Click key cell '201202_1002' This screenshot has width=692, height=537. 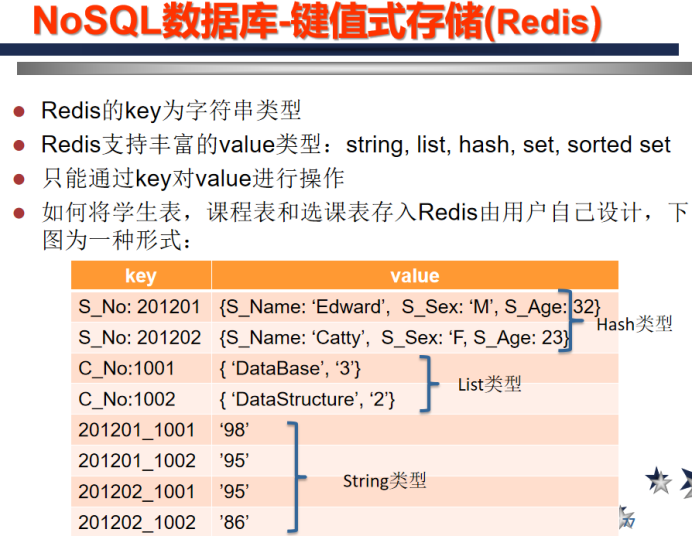click(x=141, y=522)
